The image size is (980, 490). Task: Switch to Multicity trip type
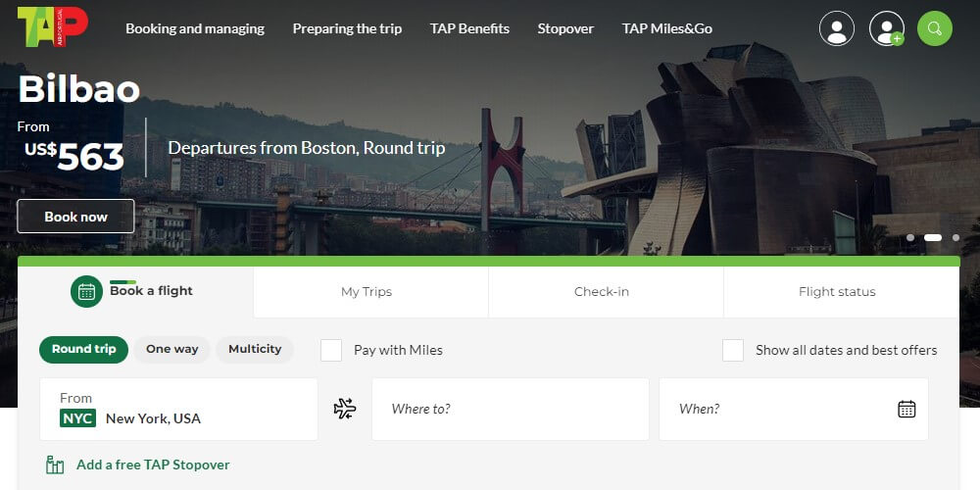255,350
